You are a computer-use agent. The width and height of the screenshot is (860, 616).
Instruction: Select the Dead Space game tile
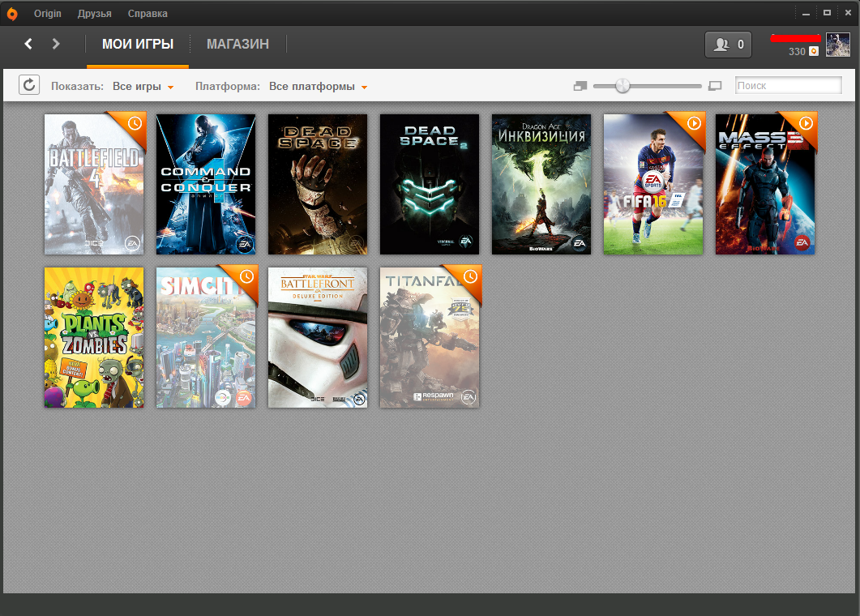point(318,184)
